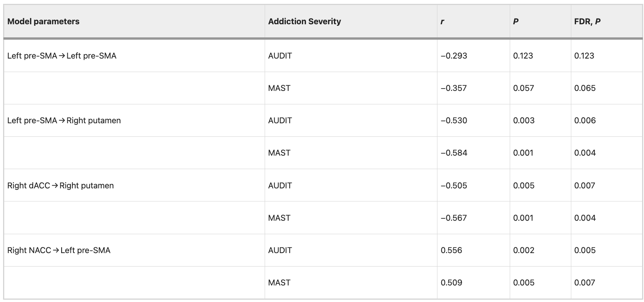Screen dimensions: 644x302
Task: Click the Addiction Severity column header
Action: pyautogui.click(x=304, y=22)
